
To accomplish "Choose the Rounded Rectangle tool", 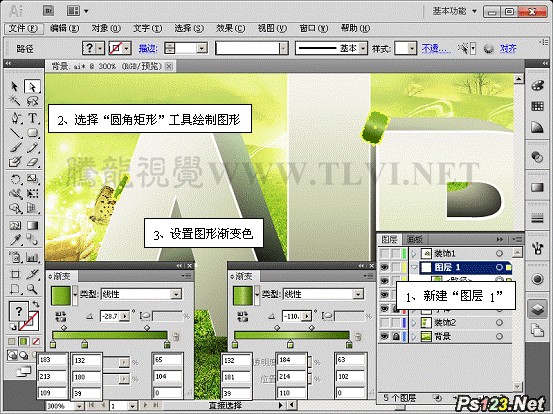I will tap(32, 133).
